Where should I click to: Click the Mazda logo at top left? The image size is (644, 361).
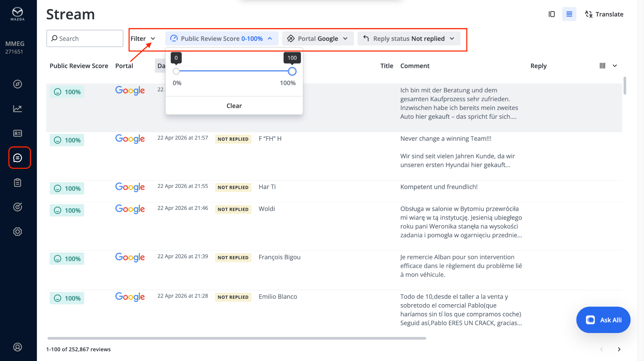tap(18, 14)
